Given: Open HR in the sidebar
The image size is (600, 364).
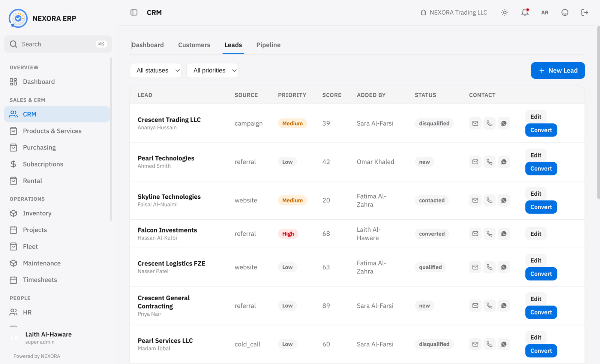Looking at the screenshot, I should pos(57,312).
